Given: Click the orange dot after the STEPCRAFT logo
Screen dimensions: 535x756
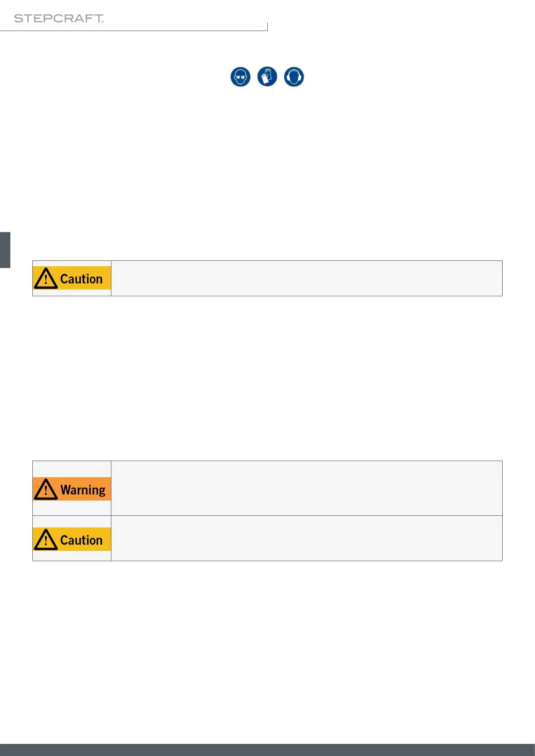Looking at the screenshot, I should [102, 21].
